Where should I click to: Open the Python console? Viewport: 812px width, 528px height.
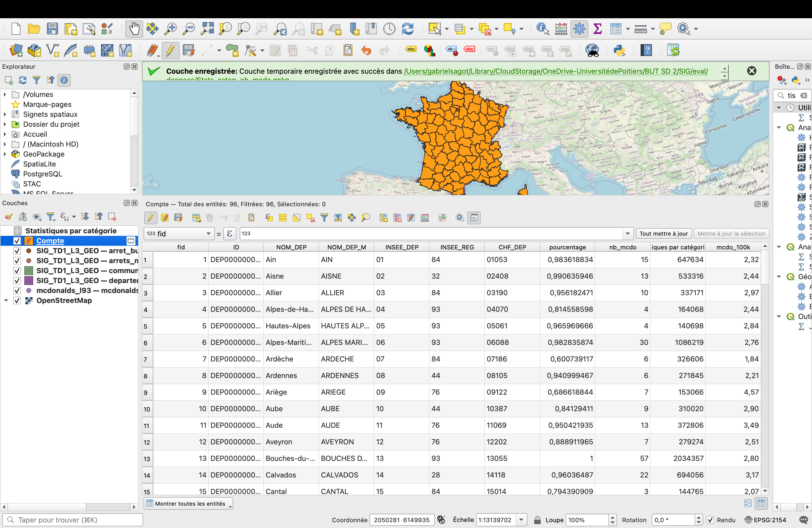(619, 50)
